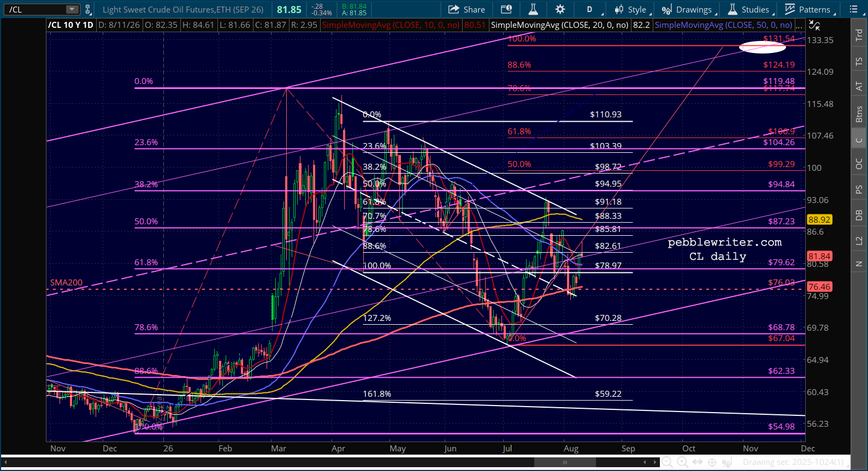Open chart settings gear icon

(x=560, y=9)
